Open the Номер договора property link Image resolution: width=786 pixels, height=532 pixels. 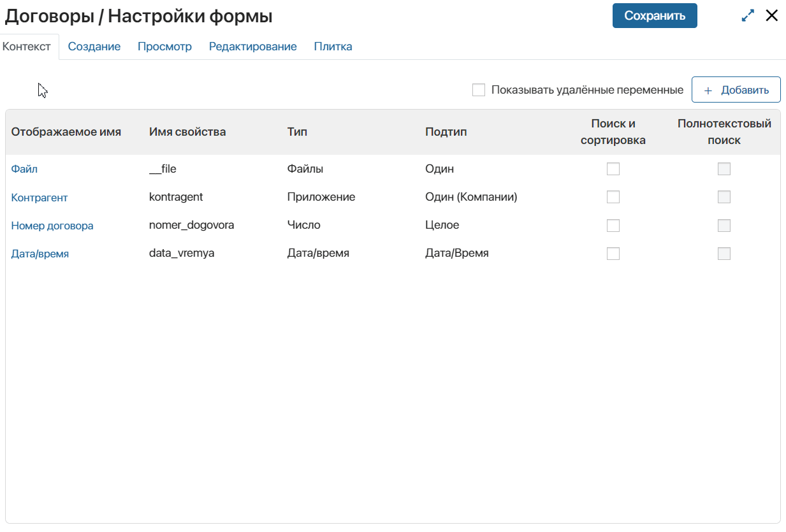(52, 226)
